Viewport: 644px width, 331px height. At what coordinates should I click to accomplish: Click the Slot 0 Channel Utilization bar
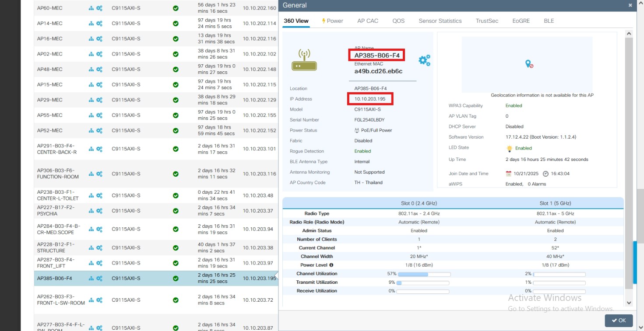(x=423, y=274)
